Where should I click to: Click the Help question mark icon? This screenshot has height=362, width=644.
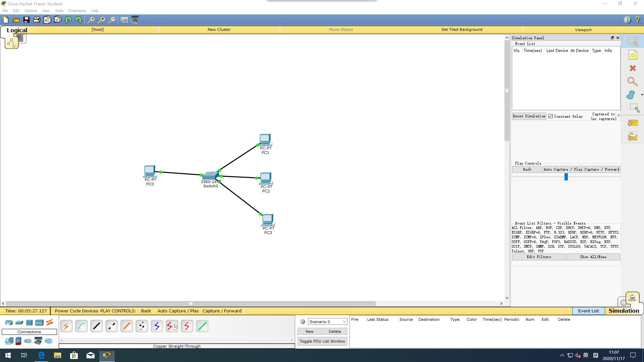(x=638, y=20)
